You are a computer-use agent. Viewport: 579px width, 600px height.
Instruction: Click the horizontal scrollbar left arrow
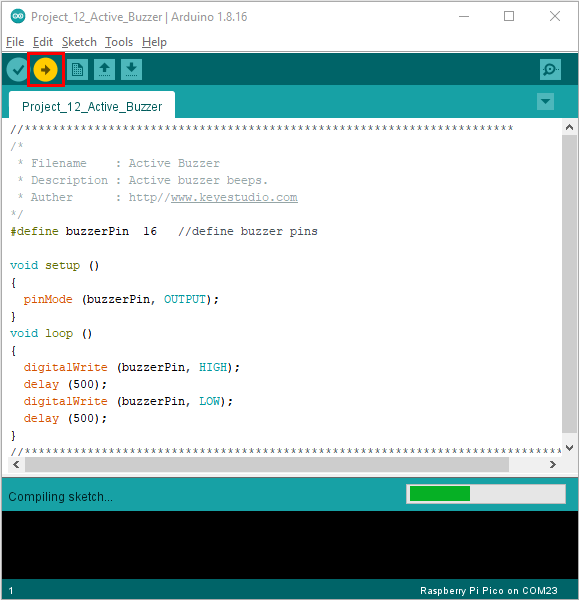(x=16, y=465)
